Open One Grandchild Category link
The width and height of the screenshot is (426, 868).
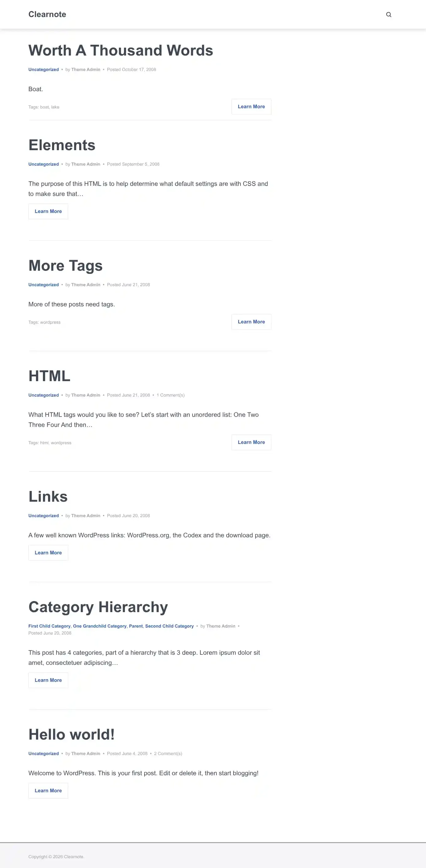pos(100,626)
